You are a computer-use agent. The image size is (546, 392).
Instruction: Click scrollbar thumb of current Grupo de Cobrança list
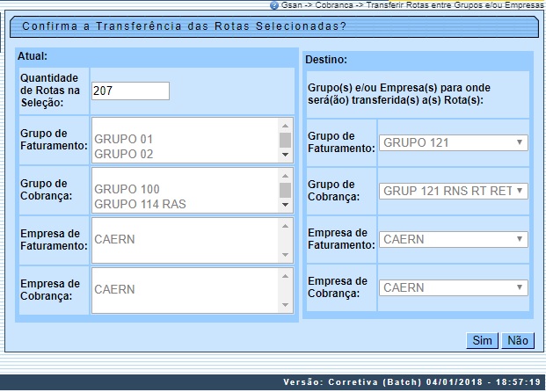(x=285, y=190)
